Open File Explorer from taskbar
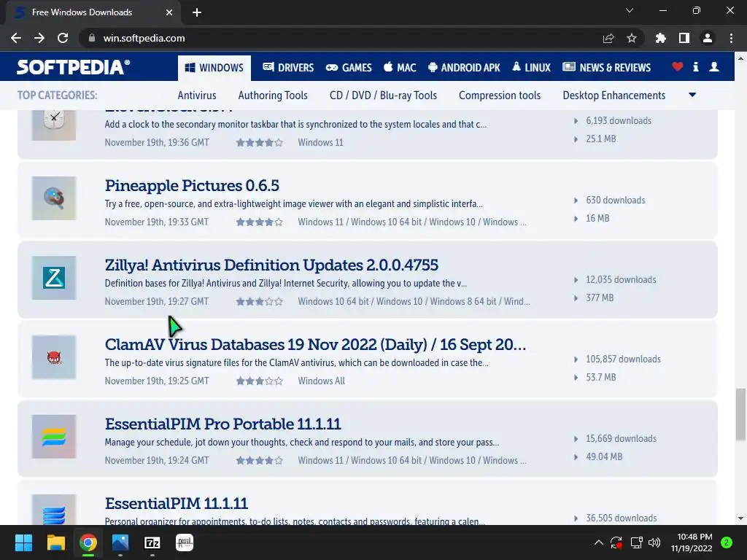 pos(55,542)
